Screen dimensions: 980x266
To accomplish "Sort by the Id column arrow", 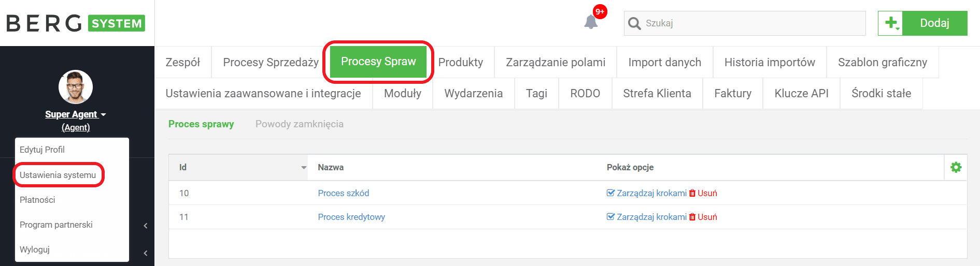I will 304,168.
